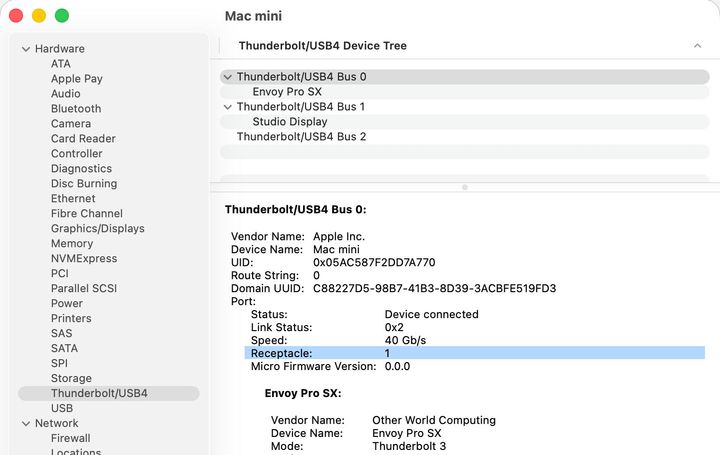This screenshot has width=720, height=455.
Task: Select Bluetooth in the sidebar
Action: (76, 109)
